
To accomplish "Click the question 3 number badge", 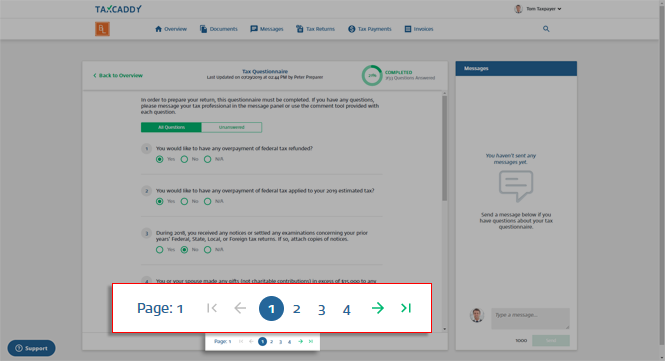I will (x=146, y=233).
